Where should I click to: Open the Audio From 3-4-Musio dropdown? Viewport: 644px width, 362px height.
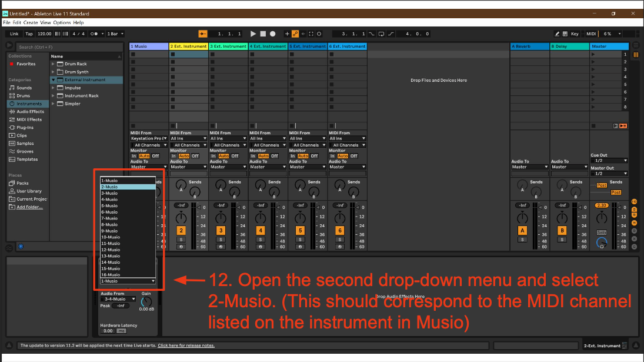(118, 299)
